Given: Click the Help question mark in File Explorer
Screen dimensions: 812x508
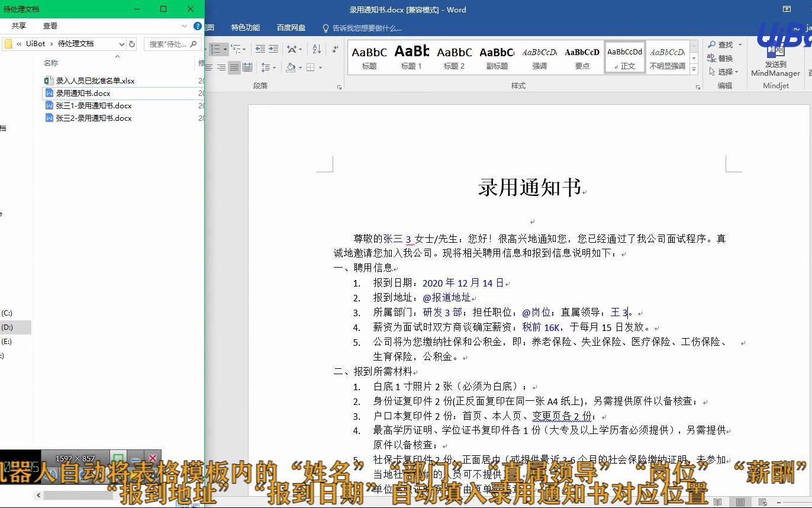Looking at the screenshot, I should click(x=197, y=26).
